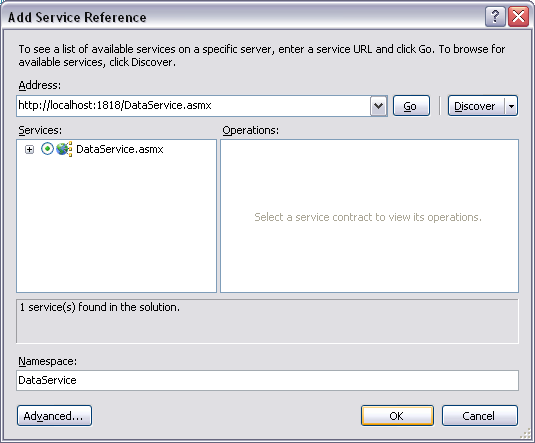Click the Namespace text field
This screenshot has height=443, width=535.
pyautogui.click(x=267, y=380)
